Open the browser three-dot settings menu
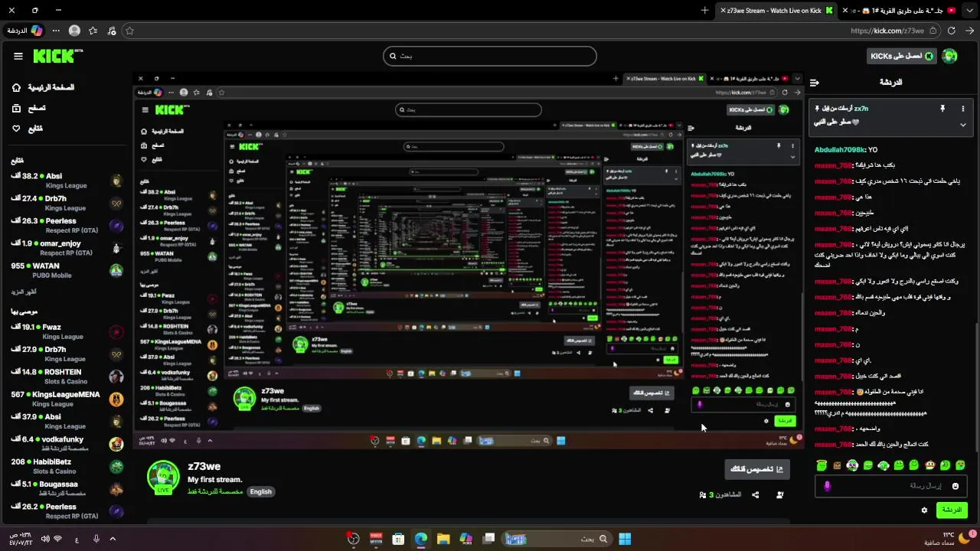 pos(56,31)
